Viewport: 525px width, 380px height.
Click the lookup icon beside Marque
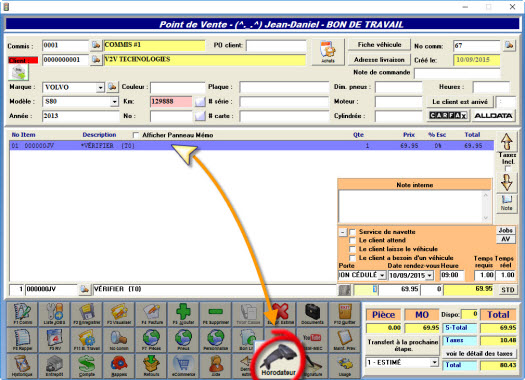[112, 87]
